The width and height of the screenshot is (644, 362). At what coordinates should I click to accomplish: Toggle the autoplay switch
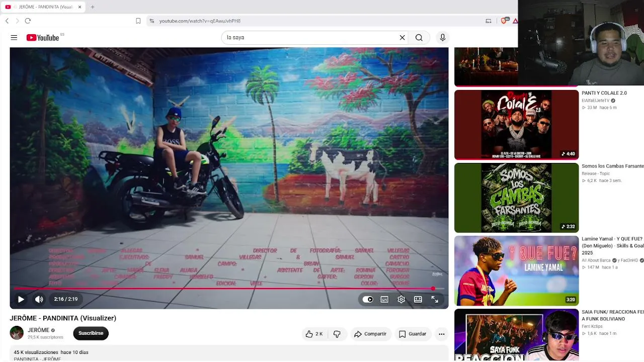coord(368,299)
